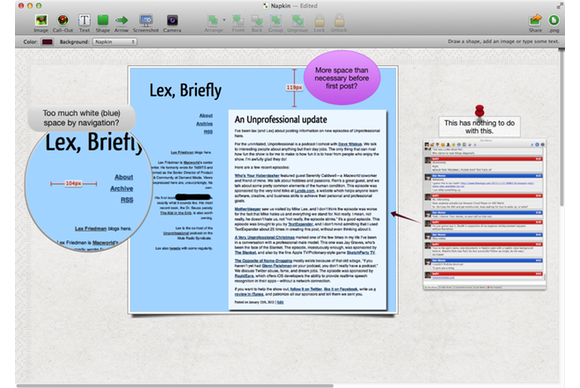Open the Background Napkin dropdown
Image resolution: width=580 pixels, height=388 pixels.
[x=115, y=42]
